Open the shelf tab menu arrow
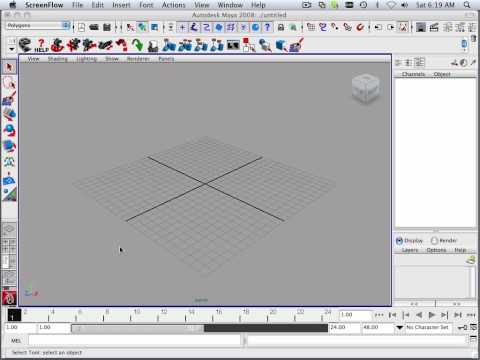Viewport: 480px width, 360px height. coord(12,49)
